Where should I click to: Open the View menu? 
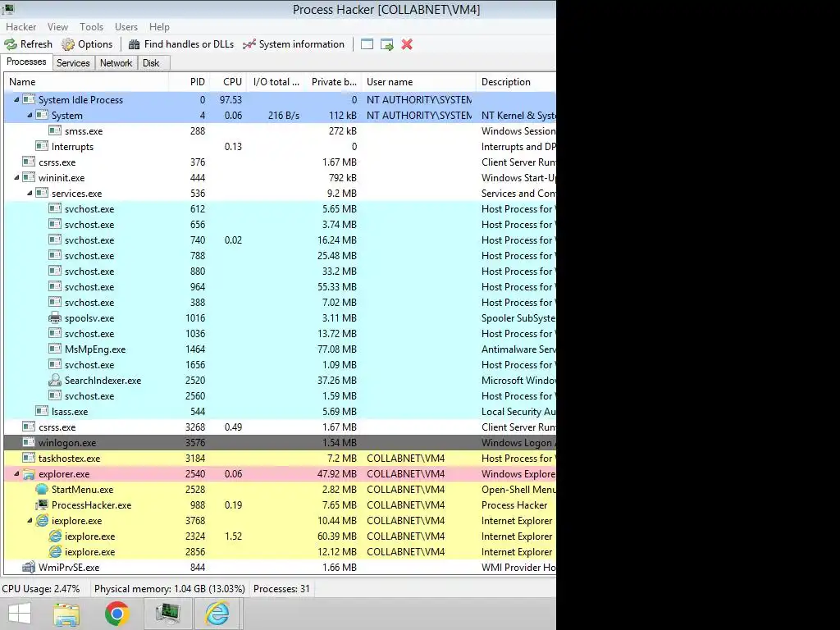point(57,27)
